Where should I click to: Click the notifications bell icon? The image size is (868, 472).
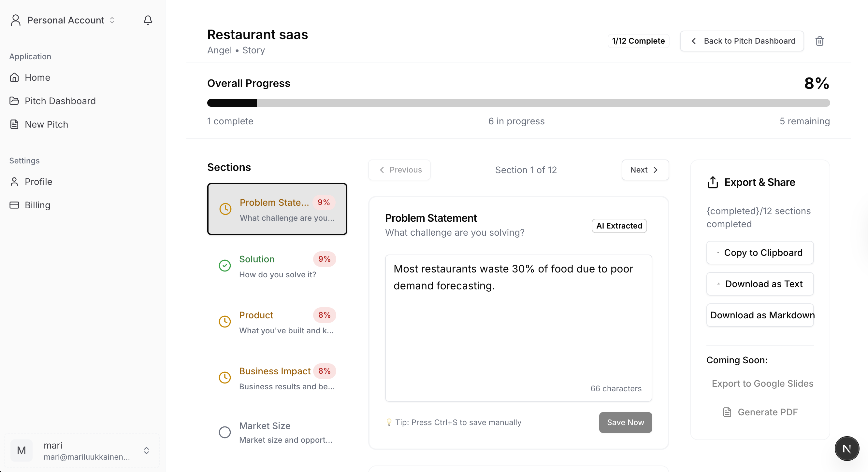(148, 20)
